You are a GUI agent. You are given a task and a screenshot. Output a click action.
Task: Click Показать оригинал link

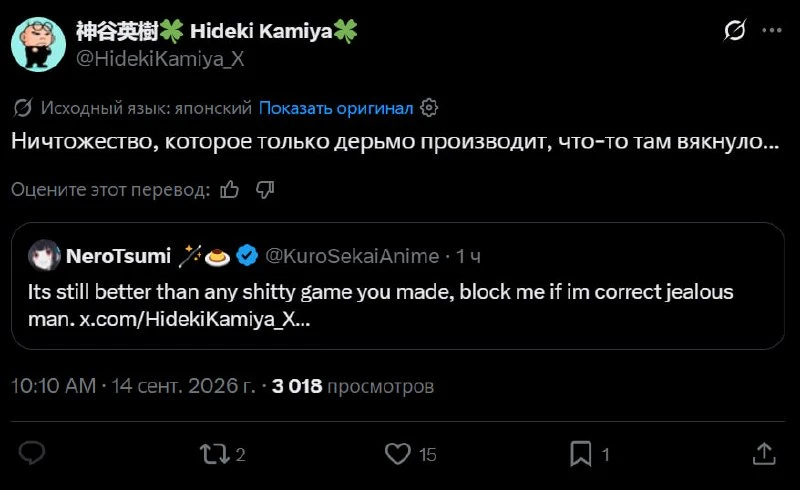click(336, 108)
